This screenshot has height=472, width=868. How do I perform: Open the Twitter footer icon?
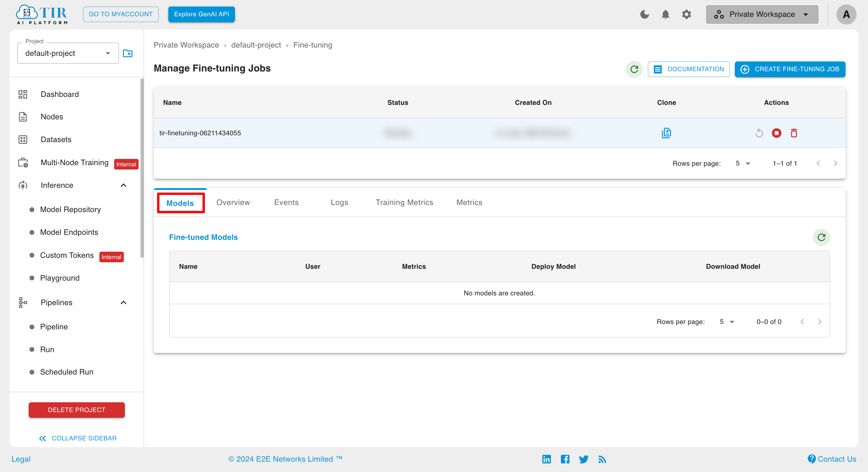584,459
